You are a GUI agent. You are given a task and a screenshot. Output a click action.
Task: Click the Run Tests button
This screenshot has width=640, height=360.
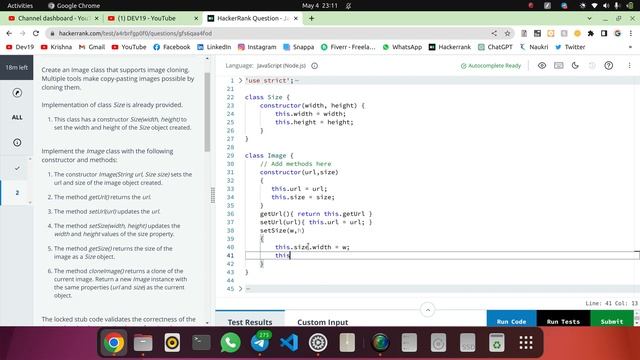click(x=563, y=318)
